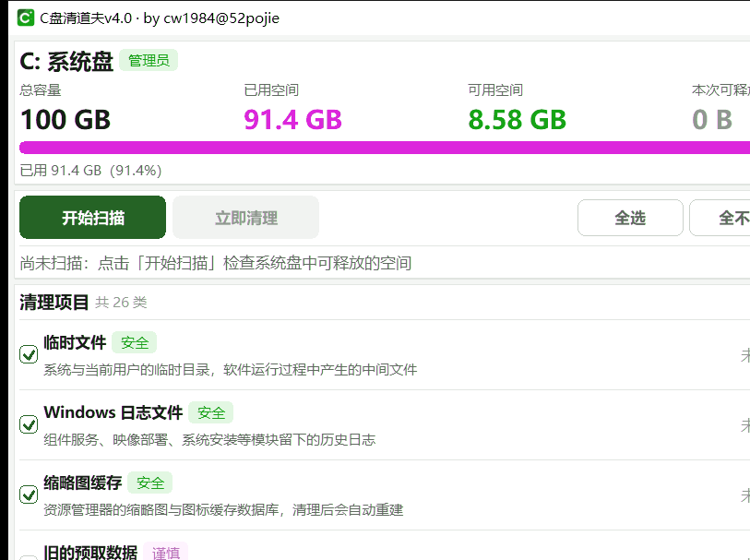Click the 可用空间 label
This screenshot has height=560, width=750.
(495, 89)
